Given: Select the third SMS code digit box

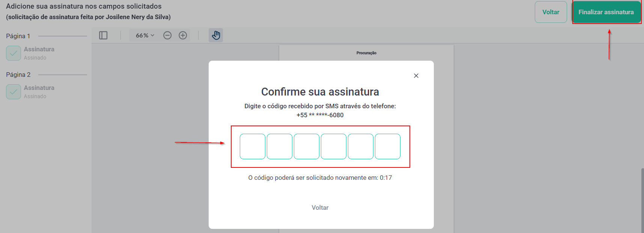Looking at the screenshot, I should [x=307, y=146].
